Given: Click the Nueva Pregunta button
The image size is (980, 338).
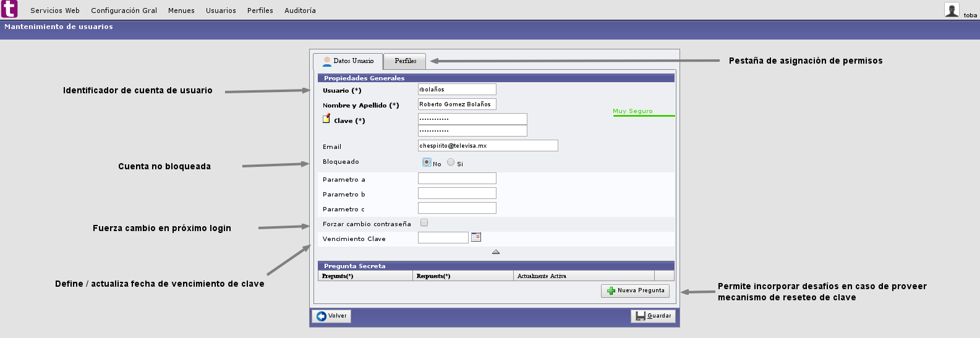Looking at the screenshot, I should click(x=635, y=290).
